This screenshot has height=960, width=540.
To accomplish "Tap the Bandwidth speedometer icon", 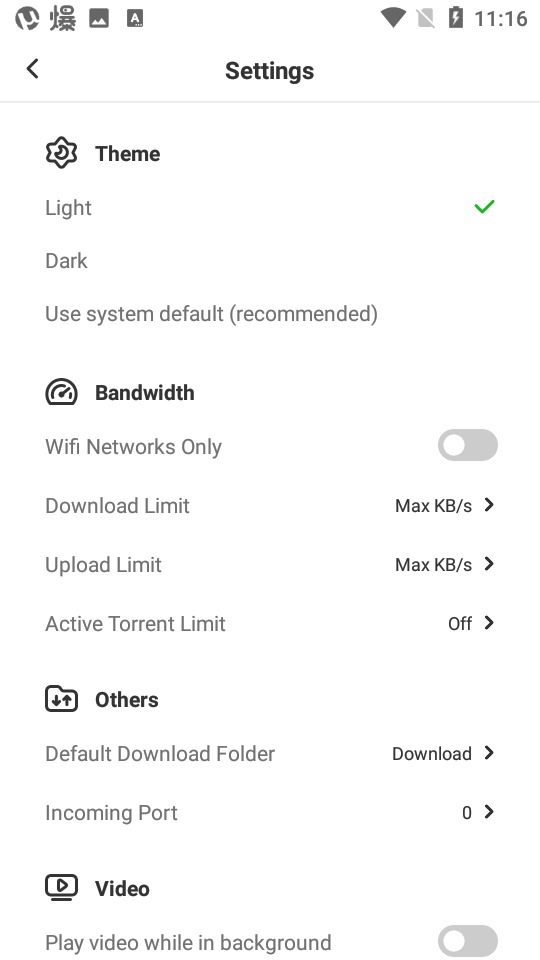I will pyautogui.click(x=61, y=392).
